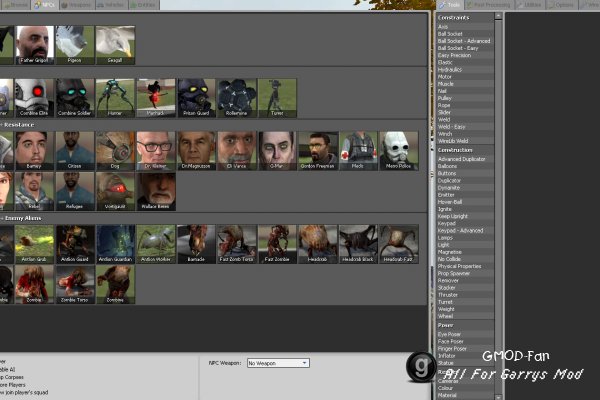Select the Medic NPC icon
The height and width of the screenshot is (400, 600).
359,151
